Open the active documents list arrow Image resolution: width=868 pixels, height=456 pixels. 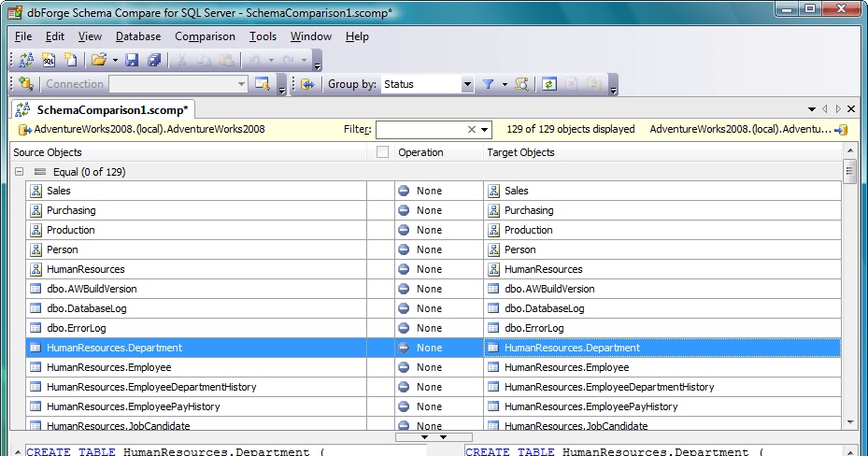tap(812, 109)
